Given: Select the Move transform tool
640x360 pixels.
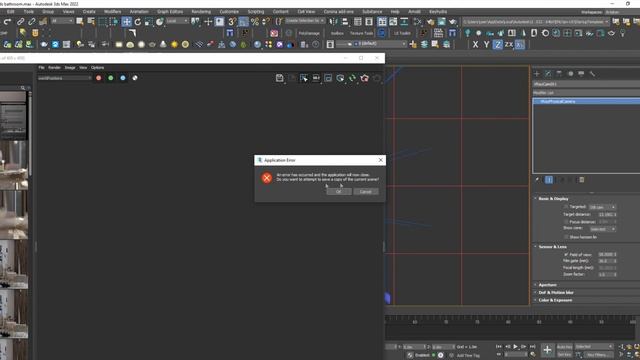Looking at the screenshot, I should click(127, 22).
